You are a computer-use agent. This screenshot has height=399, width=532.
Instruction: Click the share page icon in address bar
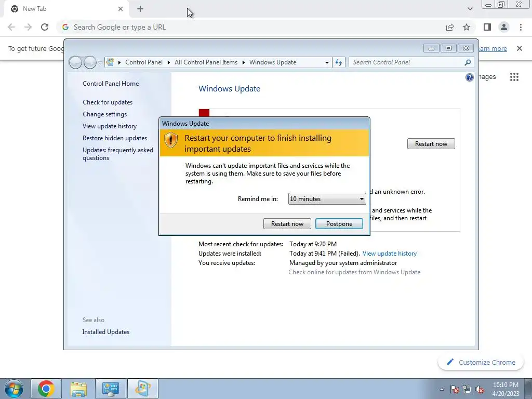[x=450, y=27]
